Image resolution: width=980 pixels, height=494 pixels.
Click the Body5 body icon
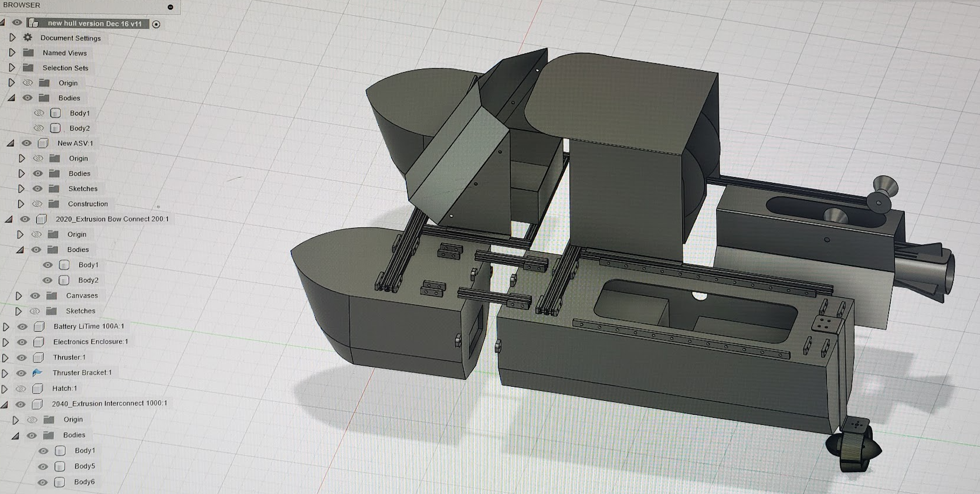click(60, 466)
